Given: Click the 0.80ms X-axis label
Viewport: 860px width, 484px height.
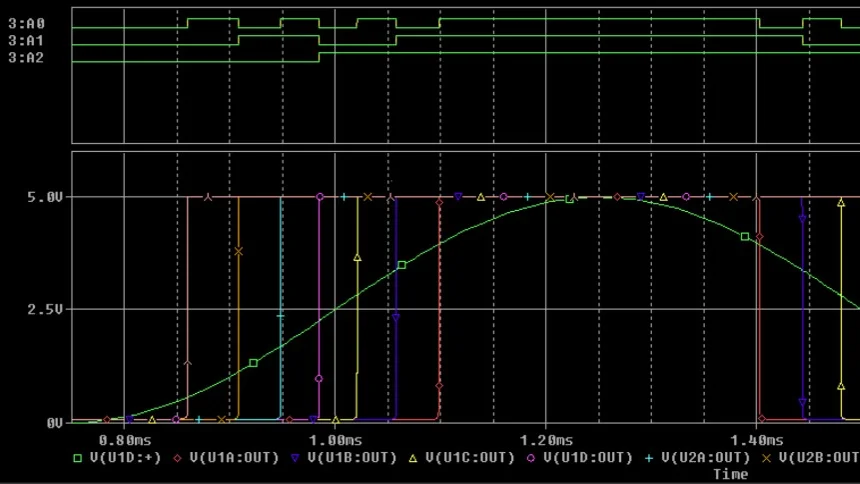Looking at the screenshot, I should click(125, 440).
